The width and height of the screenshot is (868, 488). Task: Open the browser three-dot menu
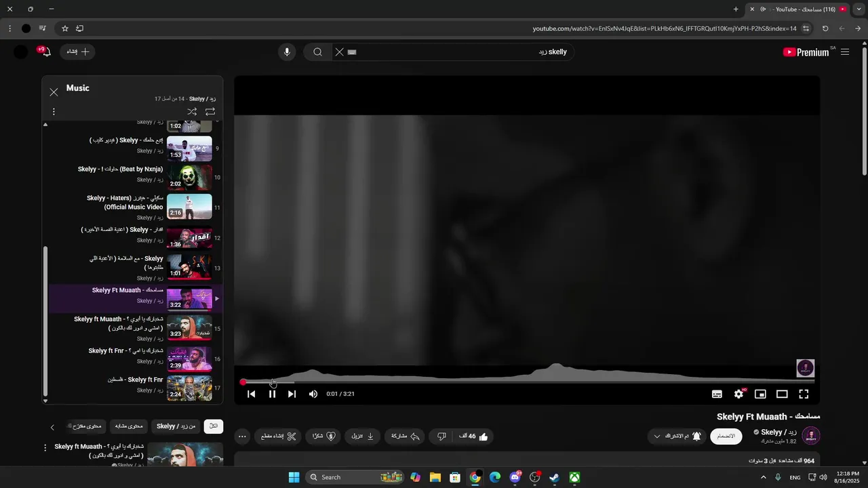9,28
